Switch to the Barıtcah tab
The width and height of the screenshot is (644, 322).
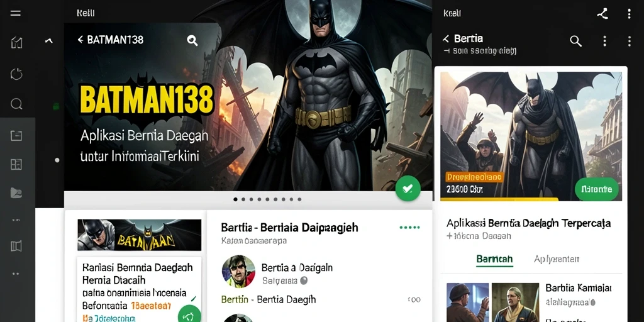[x=494, y=259]
